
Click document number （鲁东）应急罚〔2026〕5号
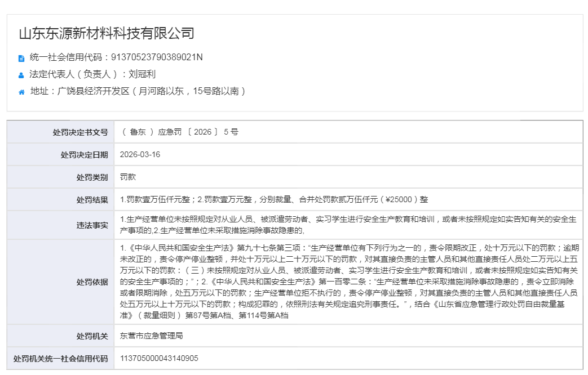pyautogui.click(x=179, y=132)
